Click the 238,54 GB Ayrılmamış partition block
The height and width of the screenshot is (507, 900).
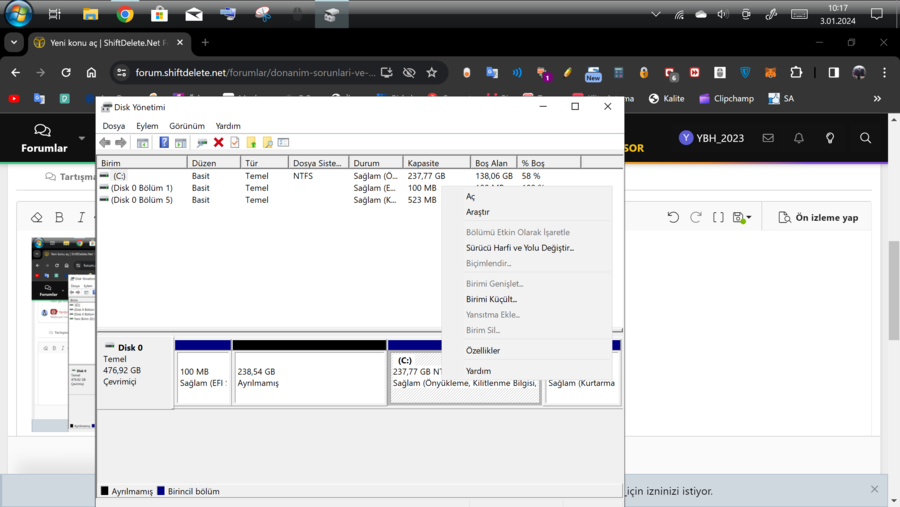pos(309,377)
